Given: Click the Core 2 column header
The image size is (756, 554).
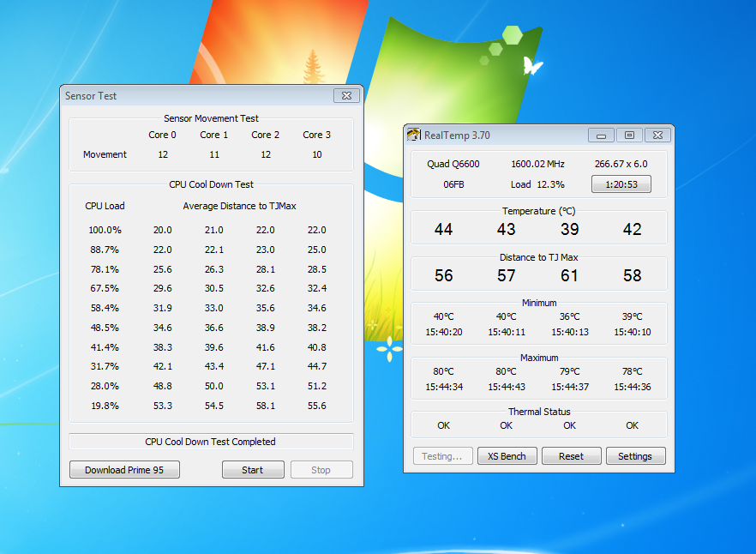Looking at the screenshot, I should click(x=265, y=135).
